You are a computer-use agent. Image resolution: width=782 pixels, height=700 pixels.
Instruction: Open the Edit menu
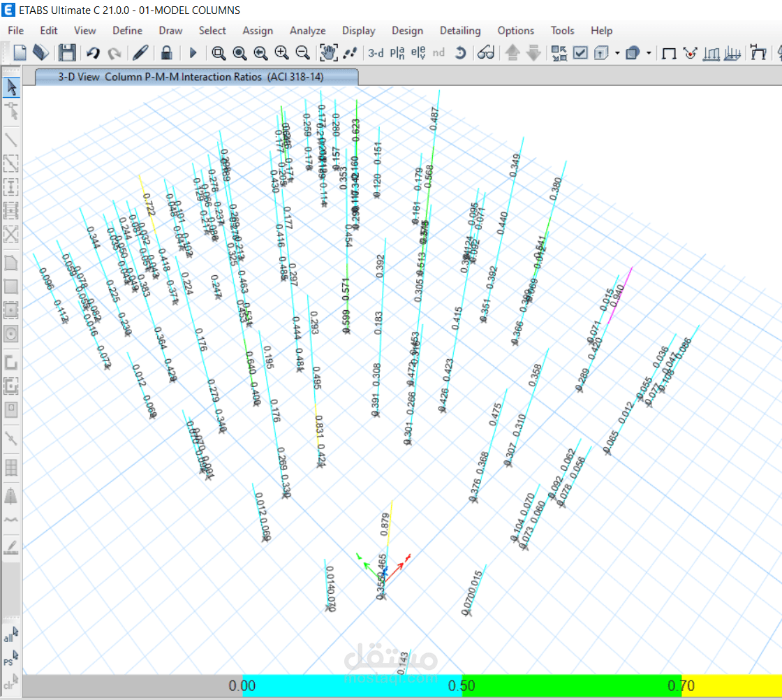[x=49, y=31]
